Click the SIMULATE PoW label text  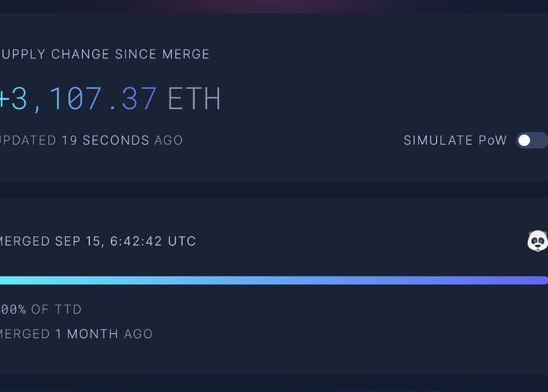coord(455,140)
